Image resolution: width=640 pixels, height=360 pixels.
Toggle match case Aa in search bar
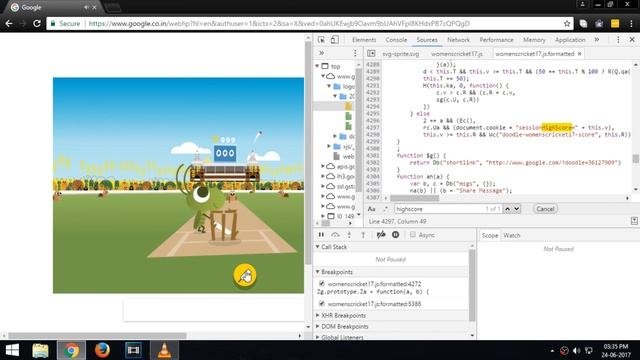tap(371, 209)
